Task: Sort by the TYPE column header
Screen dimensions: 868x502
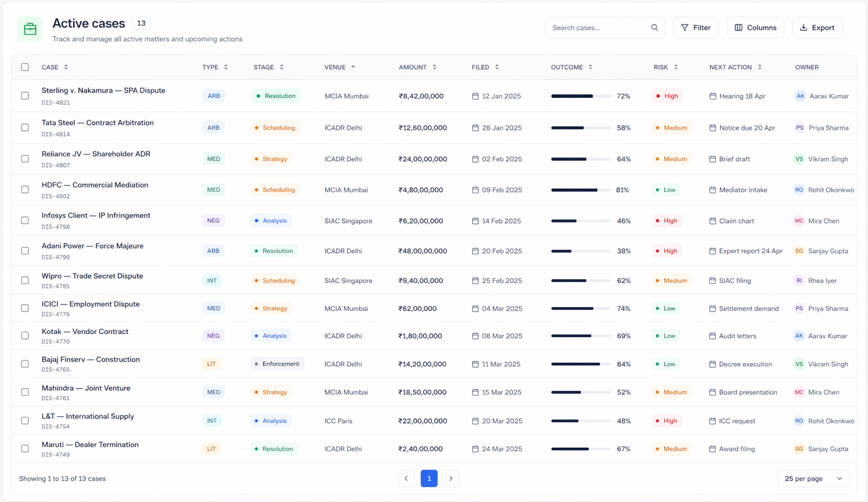Action: [x=215, y=67]
